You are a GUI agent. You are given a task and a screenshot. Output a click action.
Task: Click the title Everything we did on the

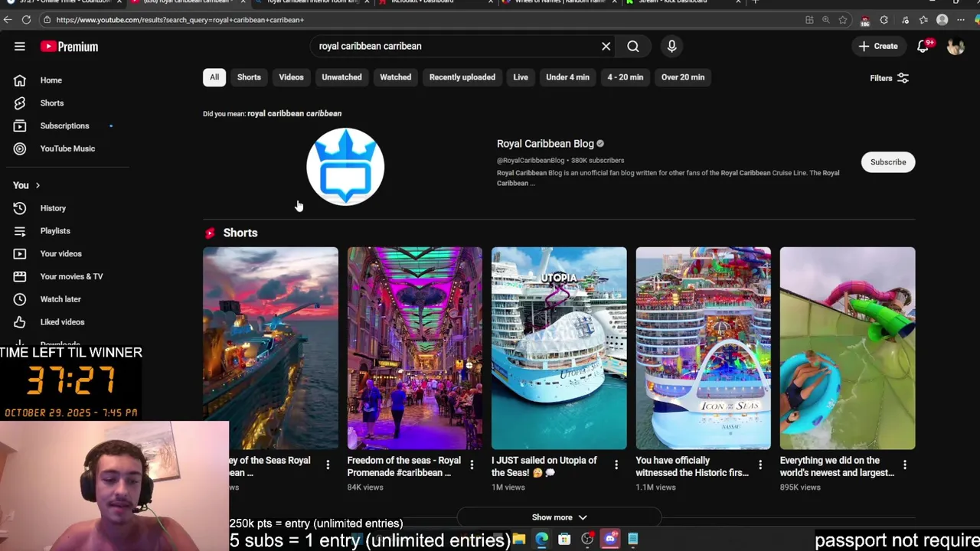point(837,467)
